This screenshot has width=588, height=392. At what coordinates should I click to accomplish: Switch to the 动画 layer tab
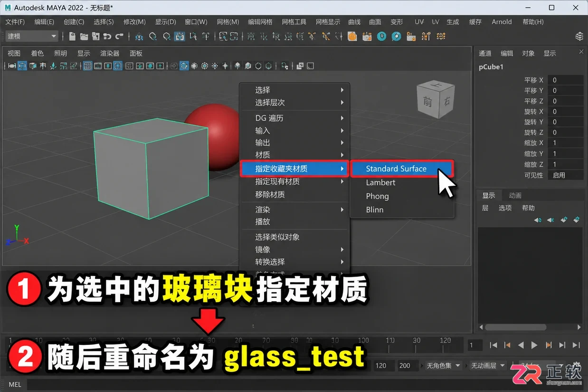click(x=515, y=195)
